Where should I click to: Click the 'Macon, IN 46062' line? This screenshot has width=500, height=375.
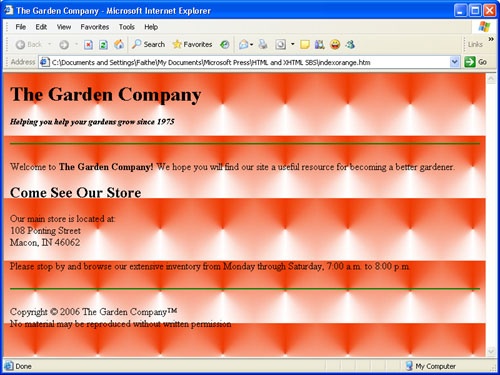point(45,242)
